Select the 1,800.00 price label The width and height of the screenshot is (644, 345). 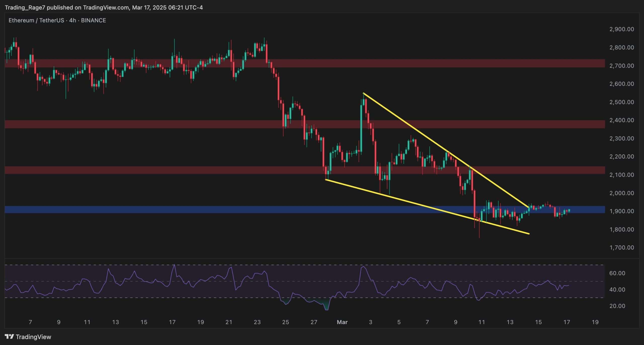point(621,229)
